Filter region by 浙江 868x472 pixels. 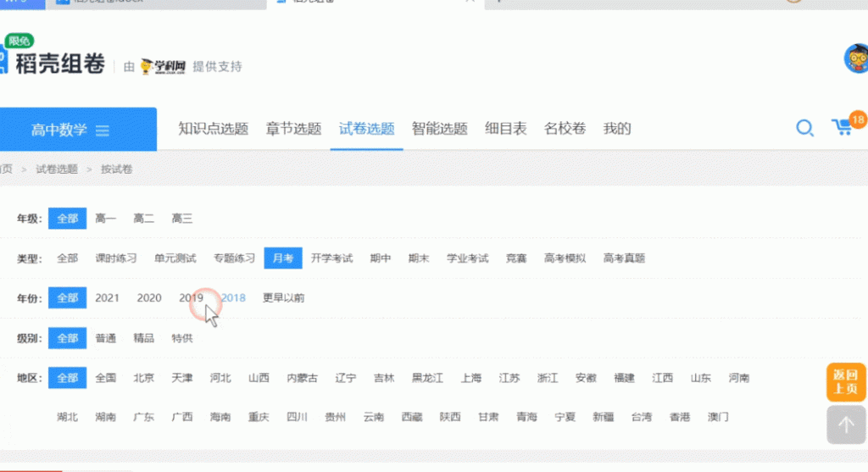(x=548, y=378)
